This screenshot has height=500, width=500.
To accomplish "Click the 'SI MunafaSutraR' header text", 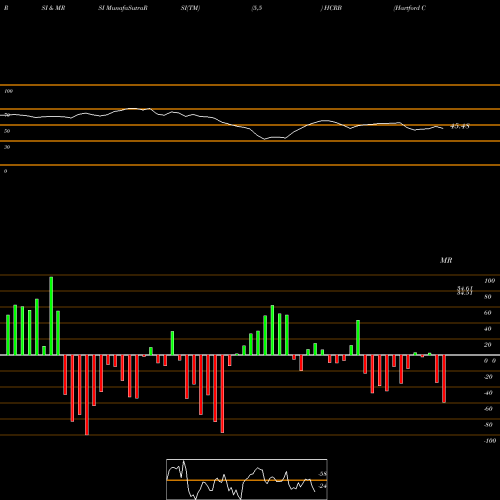I will (123, 8).
